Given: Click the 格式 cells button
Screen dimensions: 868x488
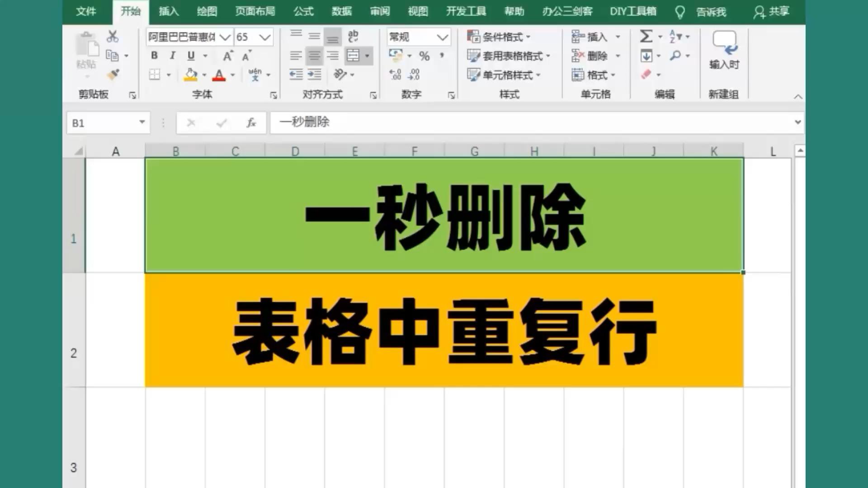Looking at the screenshot, I should [x=594, y=75].
